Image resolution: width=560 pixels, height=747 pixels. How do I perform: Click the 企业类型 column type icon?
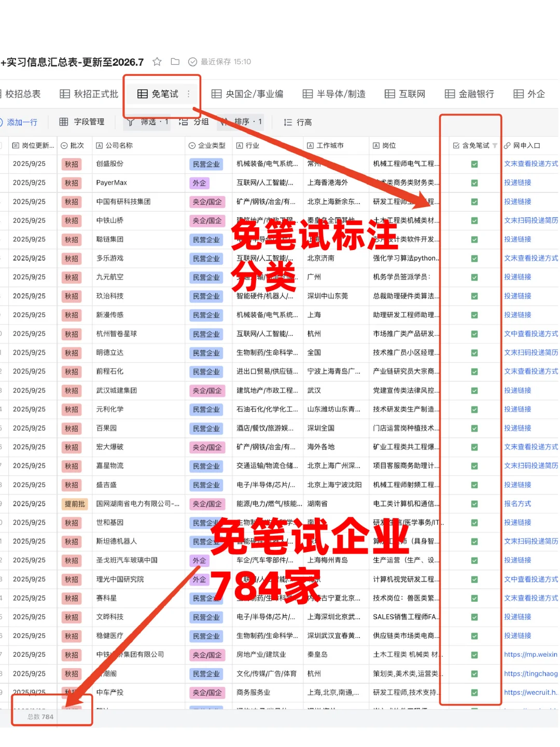tap(192, 146)
